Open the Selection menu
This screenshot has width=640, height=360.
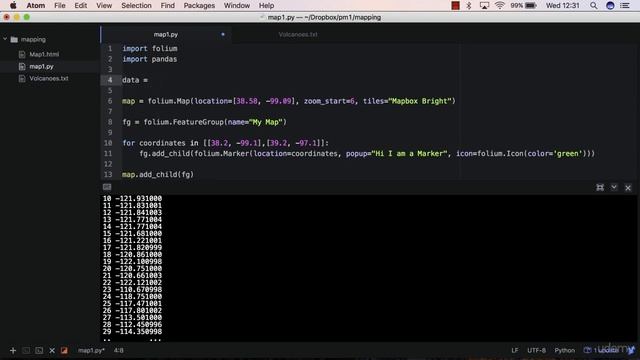(x=136, y=5)
